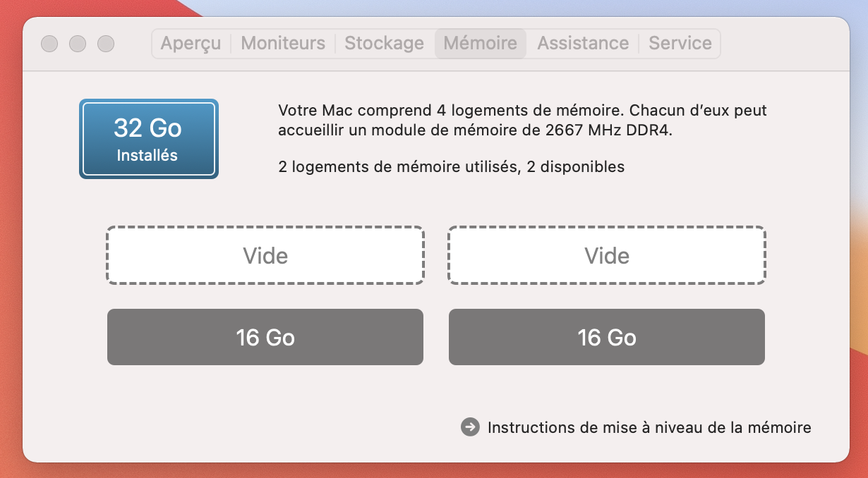Click the left 16 Go memory module
868x478 pixels.
(265, 337)
